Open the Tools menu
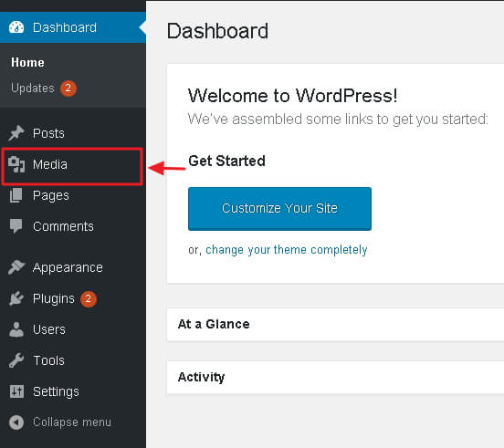 click(73, 360)
